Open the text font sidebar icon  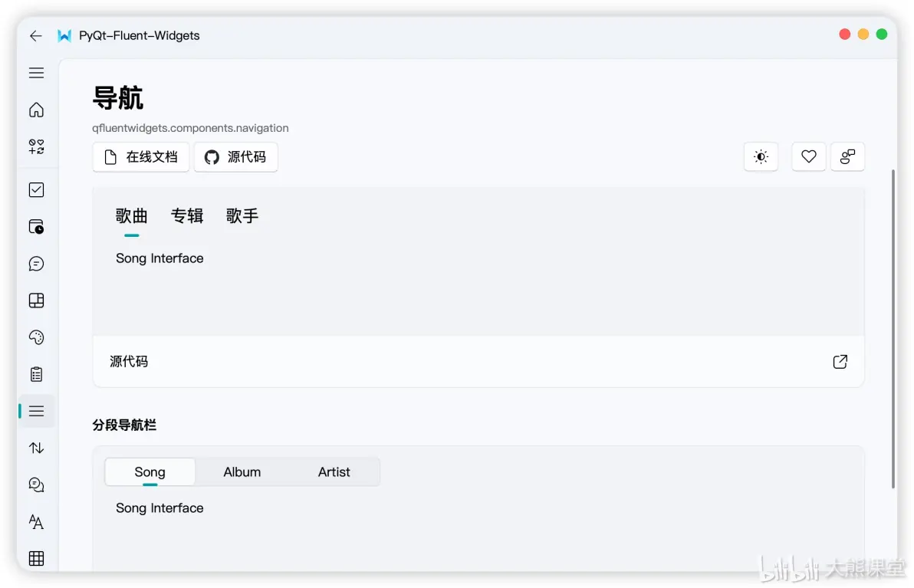pos(36,521)
